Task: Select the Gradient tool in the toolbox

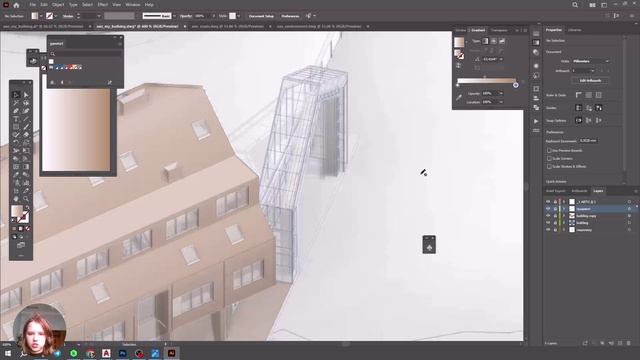Action: pyautogui.click(x=26, y=167)
